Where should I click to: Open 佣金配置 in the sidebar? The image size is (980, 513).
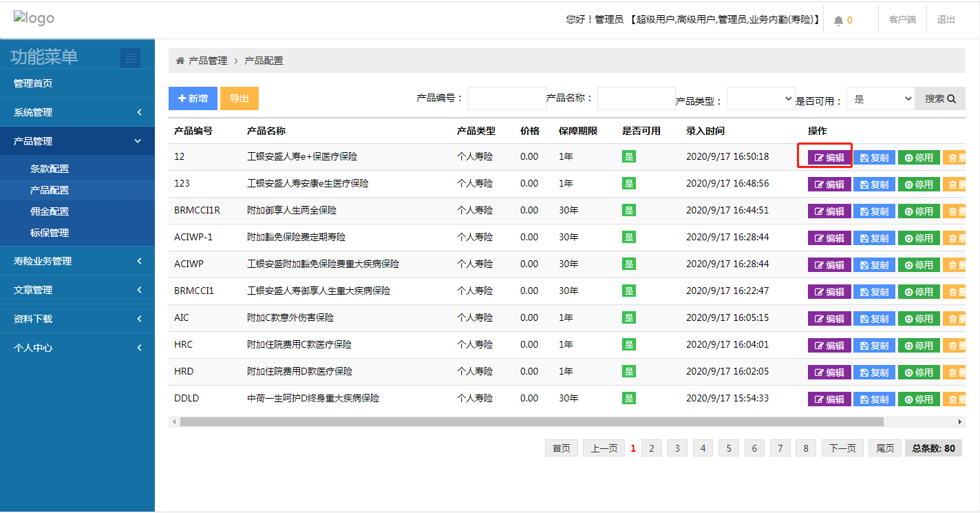pyautogui.click(x=50, y=211)
